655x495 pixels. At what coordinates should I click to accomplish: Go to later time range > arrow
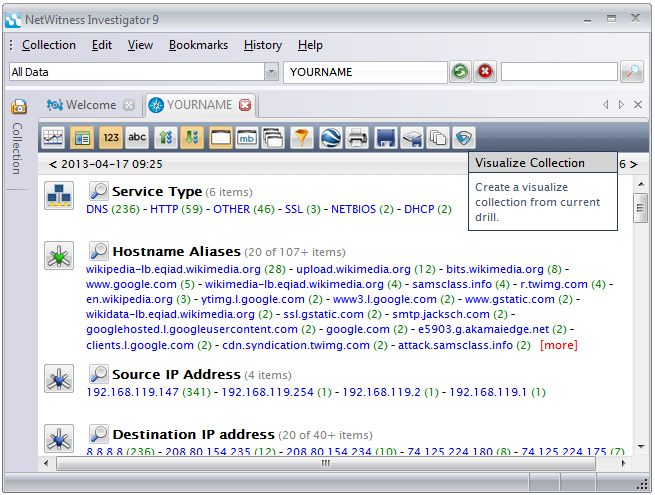[x=634, y=164]
